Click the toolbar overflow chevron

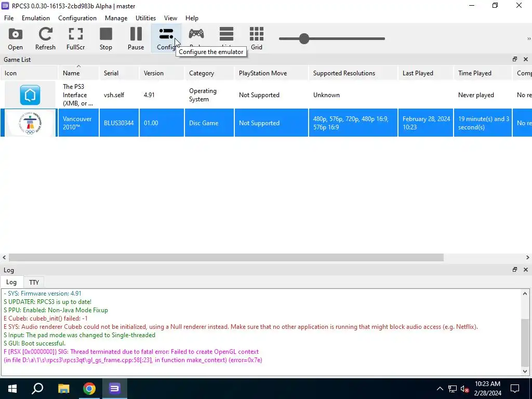click(x=528, y=38)
